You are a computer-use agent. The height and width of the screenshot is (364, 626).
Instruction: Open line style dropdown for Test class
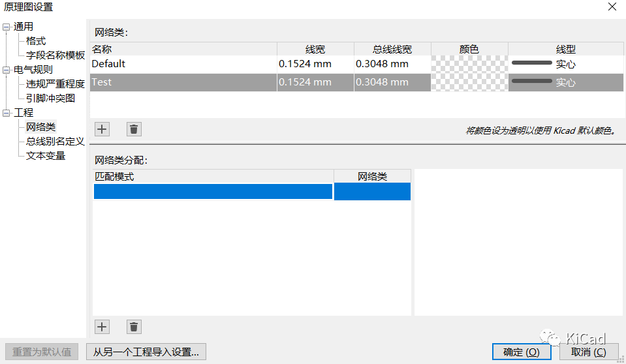(566, 83)
